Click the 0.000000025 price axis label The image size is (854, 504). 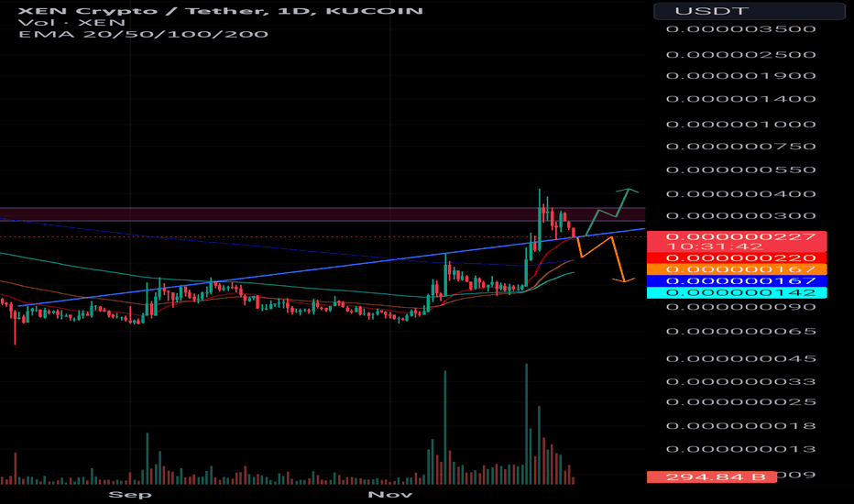tap(740, 402)
